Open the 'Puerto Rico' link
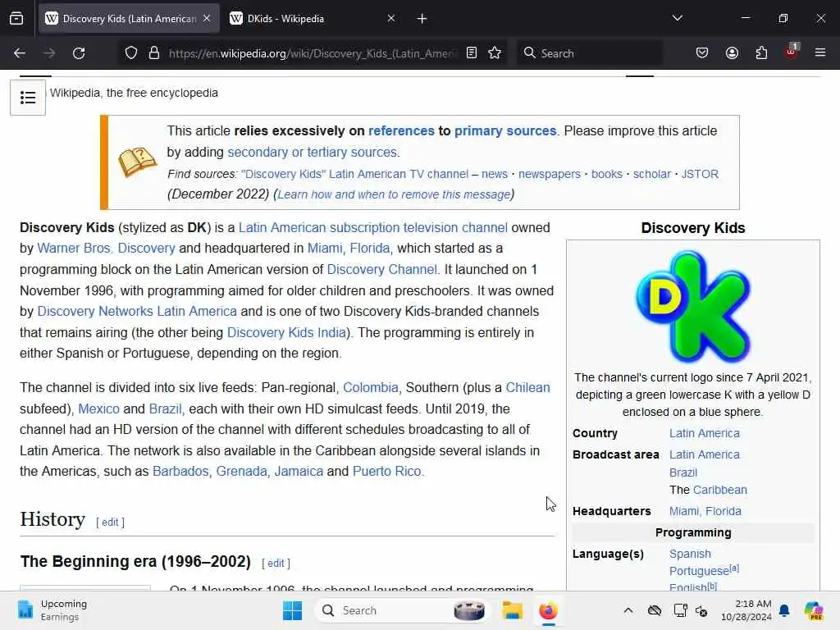840x630 pixels. click(x=387, y=472)
